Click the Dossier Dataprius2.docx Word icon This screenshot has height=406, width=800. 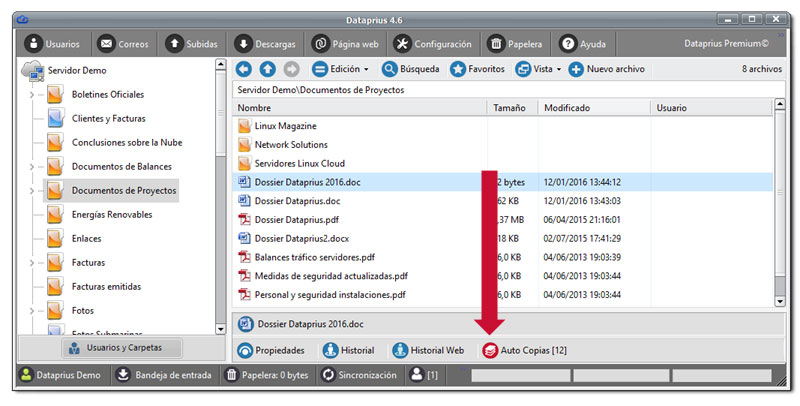[245, 238]
